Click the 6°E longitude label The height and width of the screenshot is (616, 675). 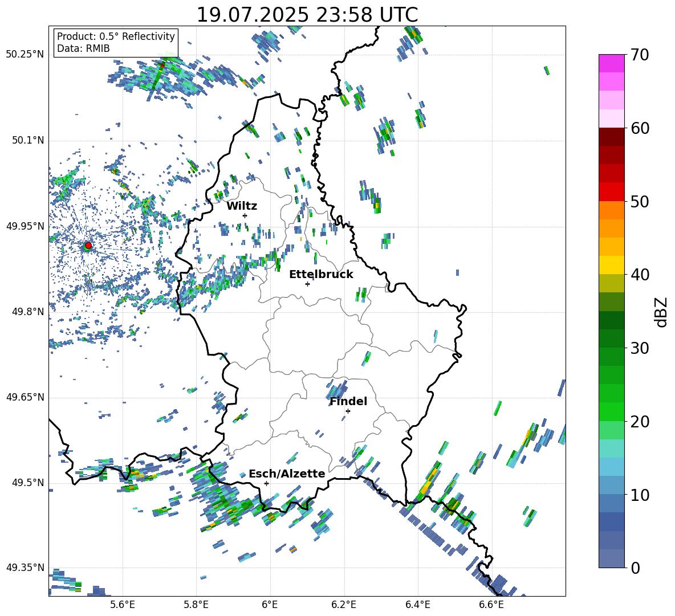pyautogui.click(x=270, y=605)
